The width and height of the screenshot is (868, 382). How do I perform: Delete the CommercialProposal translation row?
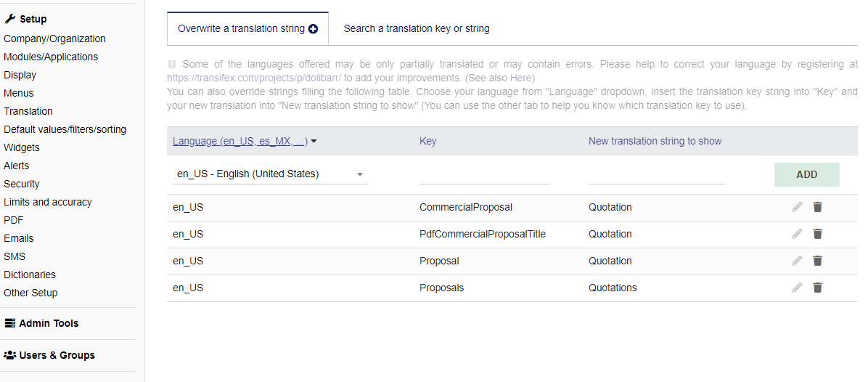click(818, 207)
